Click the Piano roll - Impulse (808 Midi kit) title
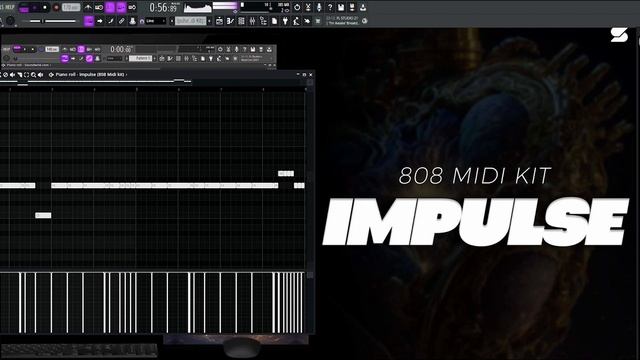This screenshot has height=360, width=640. [x=90, y=75]
